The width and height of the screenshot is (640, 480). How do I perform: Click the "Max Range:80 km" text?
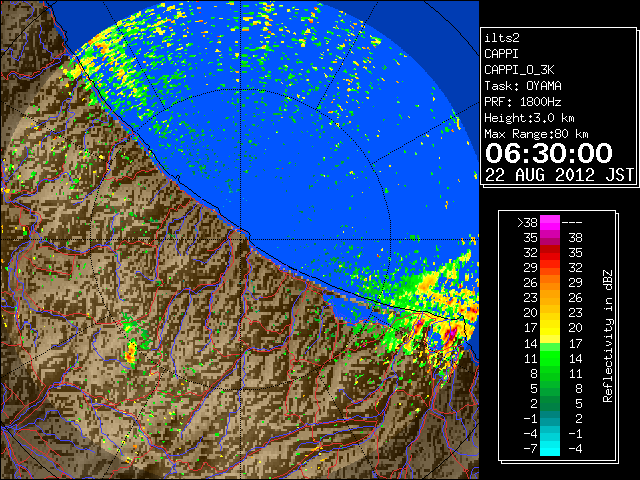[536, 134]
